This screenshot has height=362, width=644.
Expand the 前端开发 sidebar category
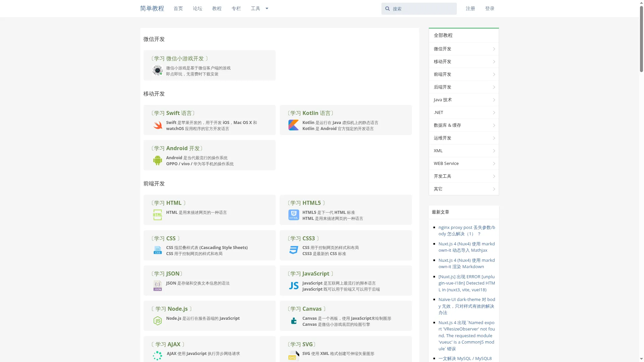[x=464, y=74]
